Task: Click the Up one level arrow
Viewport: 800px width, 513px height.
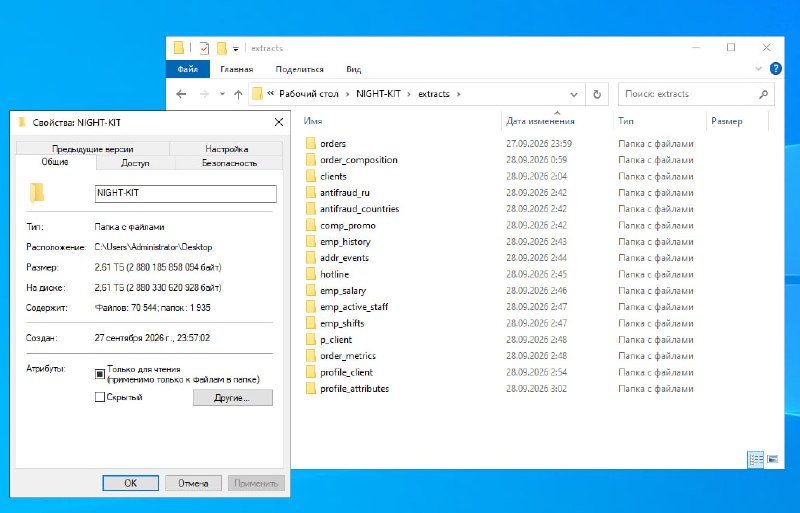Action: [238, 94]
